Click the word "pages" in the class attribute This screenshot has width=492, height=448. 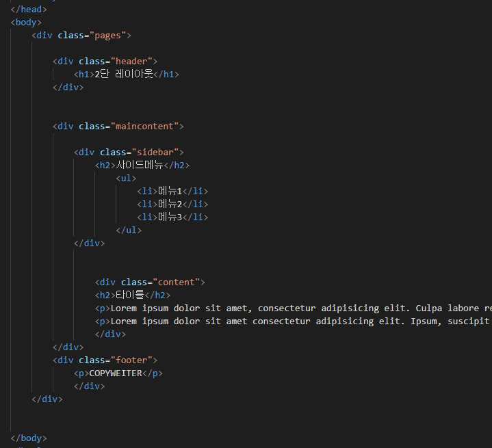click(x=107, y=36)
